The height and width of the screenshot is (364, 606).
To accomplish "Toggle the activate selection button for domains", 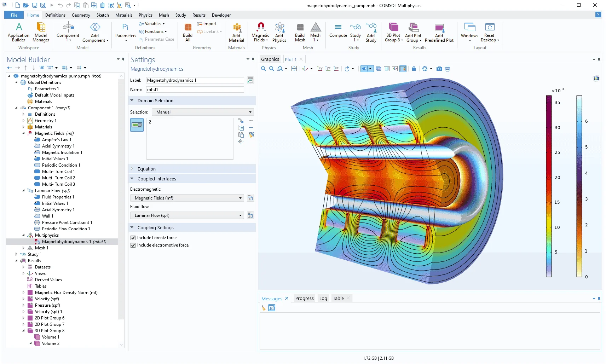I will (137, 125).
